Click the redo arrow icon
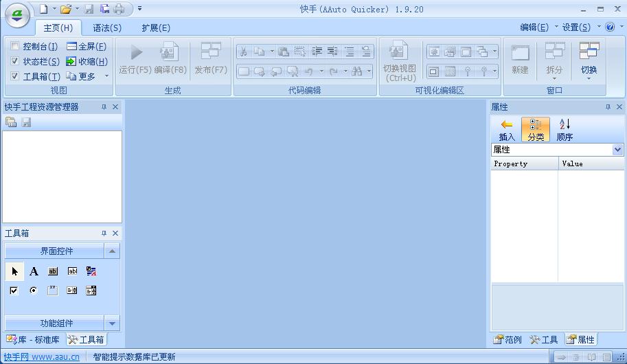The height and width of the screenshot is (364, 627). (334, 71)
